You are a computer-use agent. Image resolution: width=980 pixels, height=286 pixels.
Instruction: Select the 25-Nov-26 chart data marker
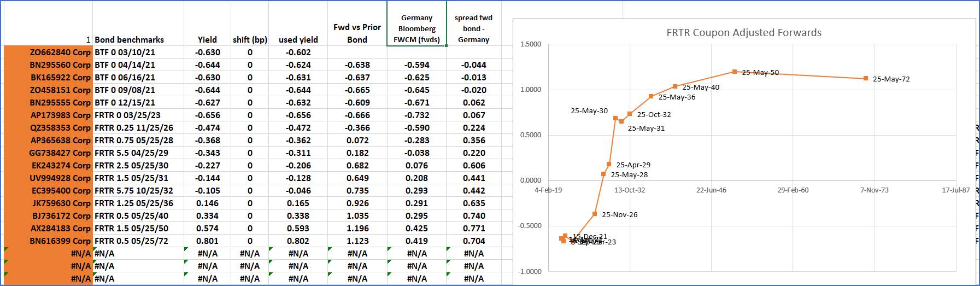tap(595, 214)
